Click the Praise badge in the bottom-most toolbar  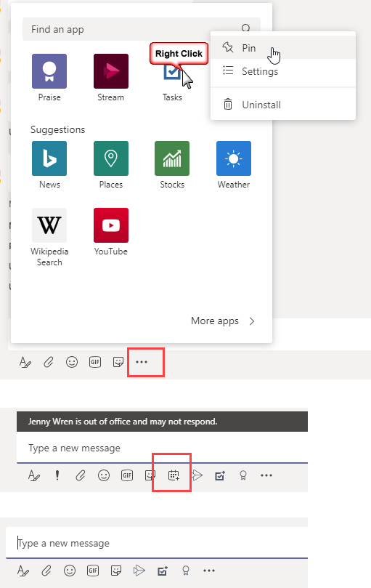[186, 571]
